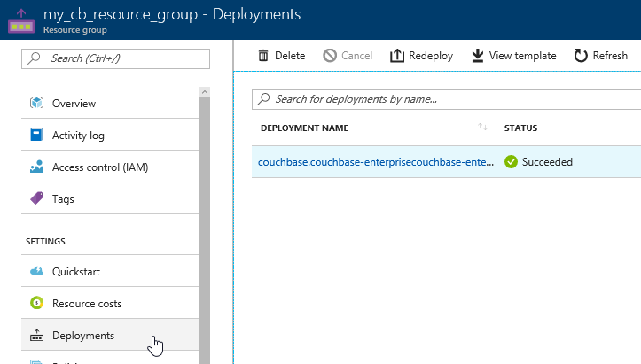Click the sidebar vertical scrollbar track

(205, 228)
